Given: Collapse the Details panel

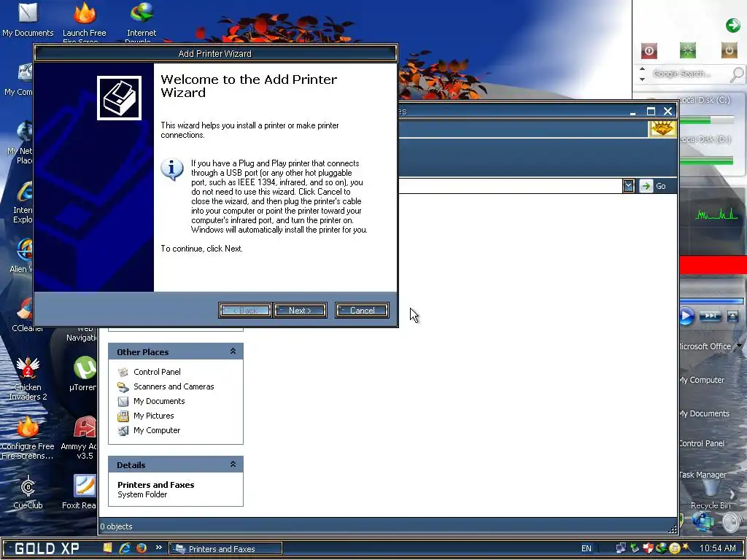Looking at the screenshot, I should click(233, 464).
